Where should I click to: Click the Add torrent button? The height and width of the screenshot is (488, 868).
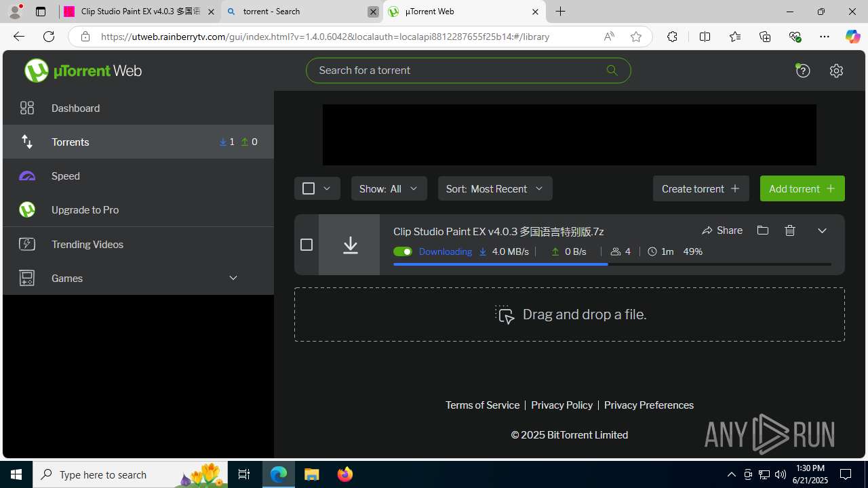click(x=802, y=188)
